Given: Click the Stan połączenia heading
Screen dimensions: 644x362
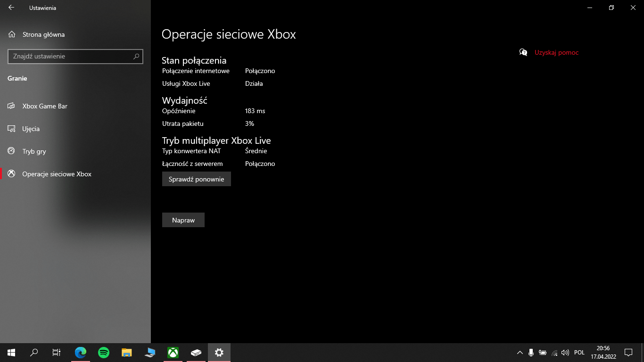Looking at the screenshot, I should tap(194, 60).
